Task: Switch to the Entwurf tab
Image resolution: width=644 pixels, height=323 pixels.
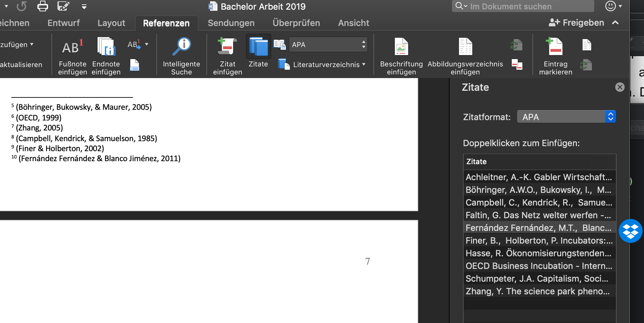Action: (63, 23)
